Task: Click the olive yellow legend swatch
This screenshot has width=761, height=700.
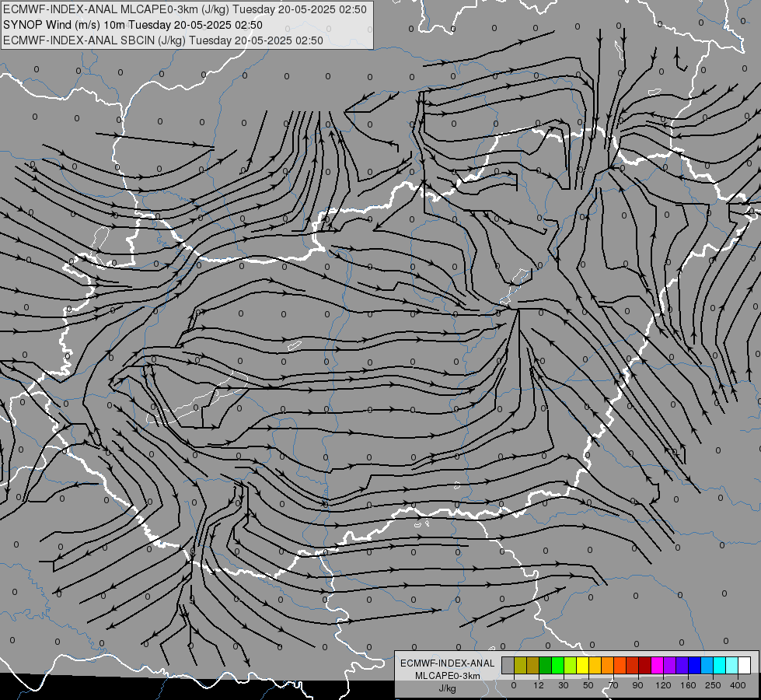Action: [520, 665]
